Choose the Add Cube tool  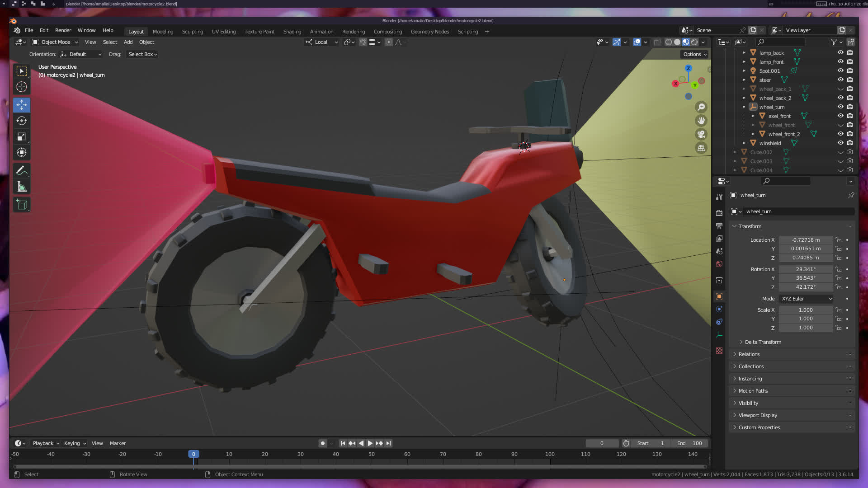(x=21, y=205)
